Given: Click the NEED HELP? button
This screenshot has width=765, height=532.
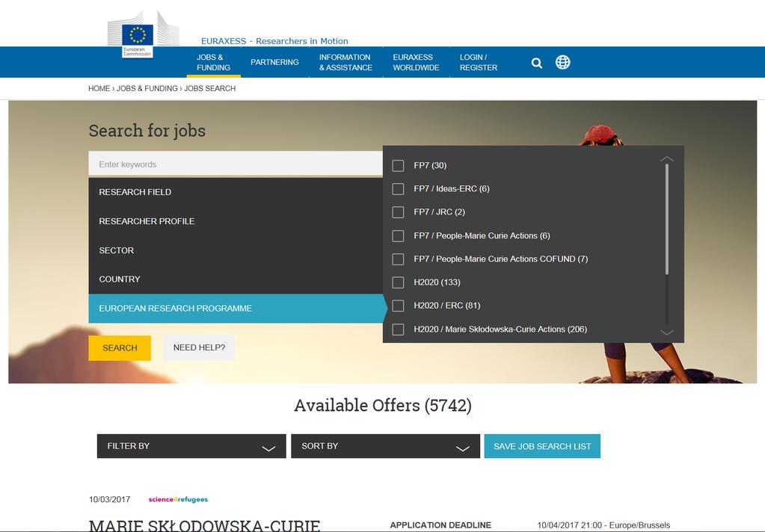Looking at the screenshot, I should pyautogui.click(x=199, y=347).
